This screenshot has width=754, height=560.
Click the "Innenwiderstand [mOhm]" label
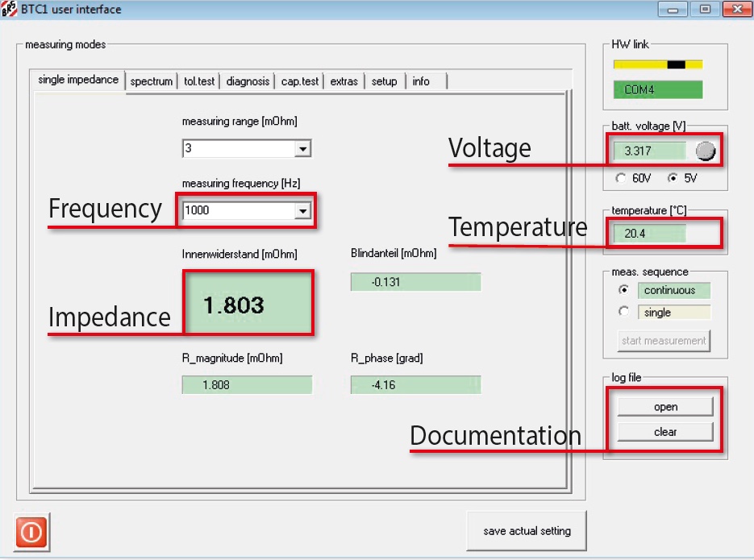coord(240,254)
